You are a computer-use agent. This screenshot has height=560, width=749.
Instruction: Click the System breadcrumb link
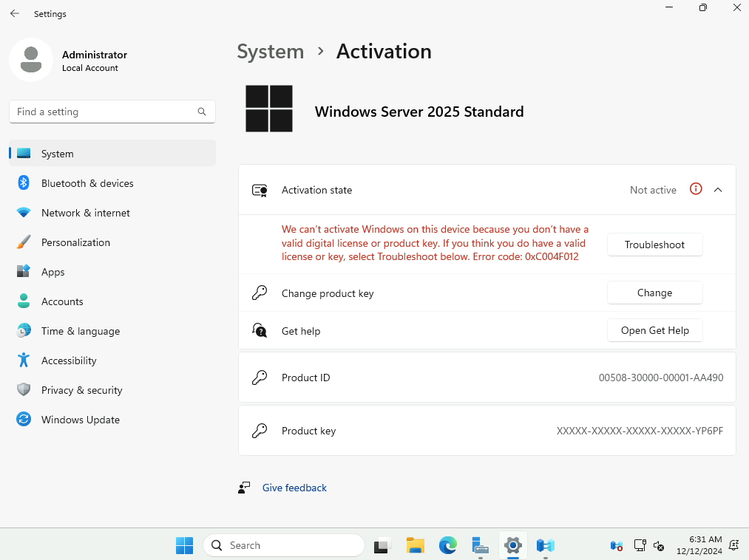271,52
